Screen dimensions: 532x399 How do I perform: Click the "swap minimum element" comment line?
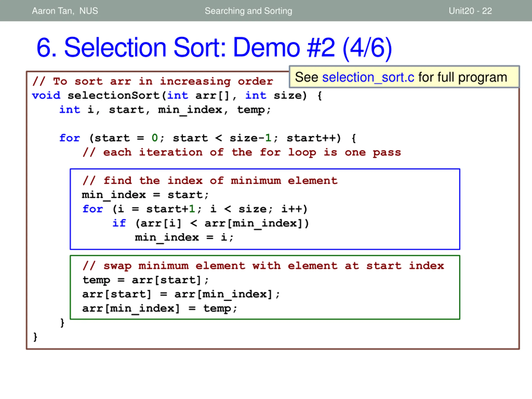(x=263, y=266)
